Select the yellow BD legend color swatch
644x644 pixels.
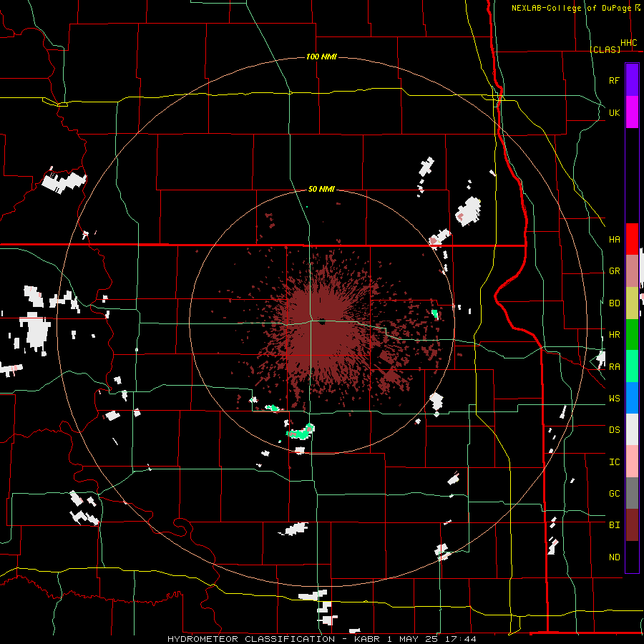click(632, 303)
